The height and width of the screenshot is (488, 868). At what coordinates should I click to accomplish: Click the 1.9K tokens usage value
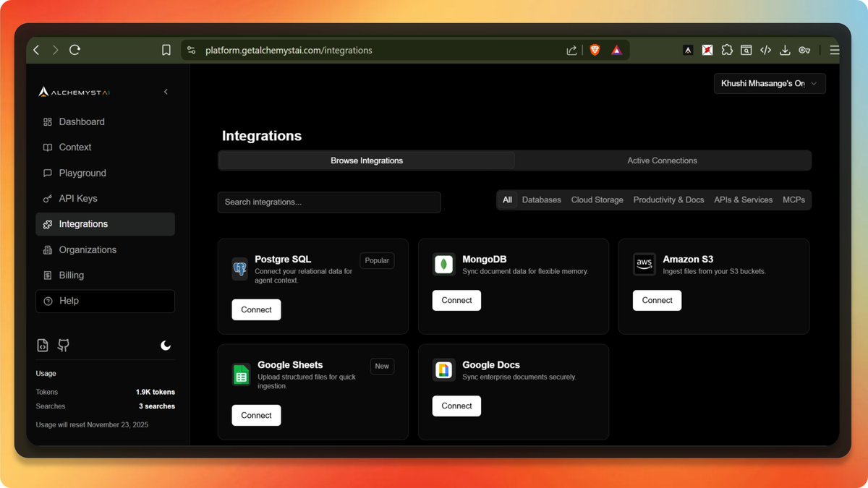(x=156, y=393)
